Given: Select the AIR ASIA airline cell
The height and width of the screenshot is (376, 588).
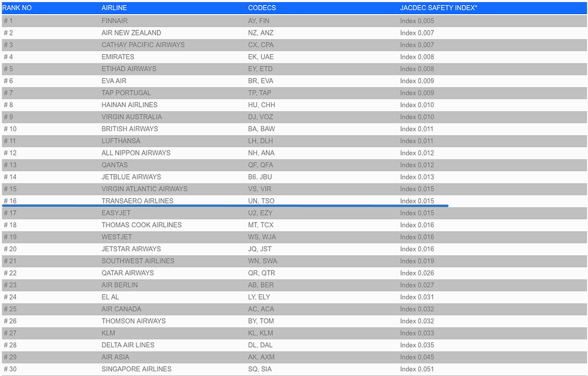Looking at the screenshot, I should click(x=115, y=357).
